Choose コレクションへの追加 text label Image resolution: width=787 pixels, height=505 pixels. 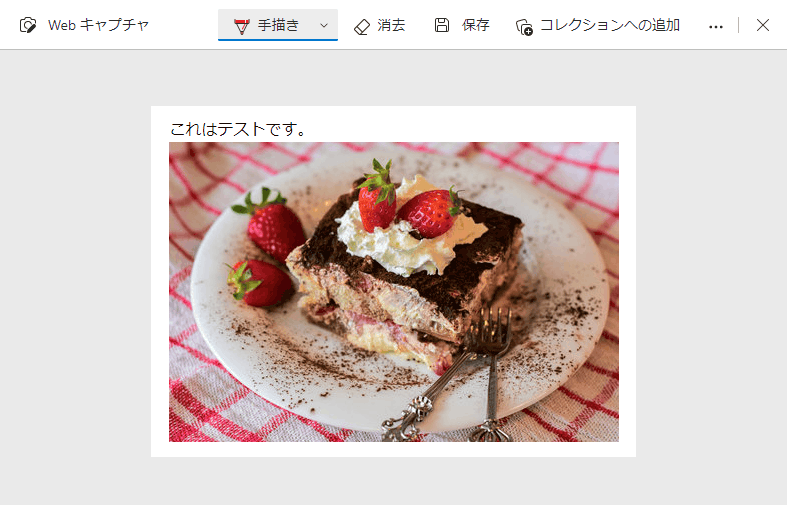(610, 25)
